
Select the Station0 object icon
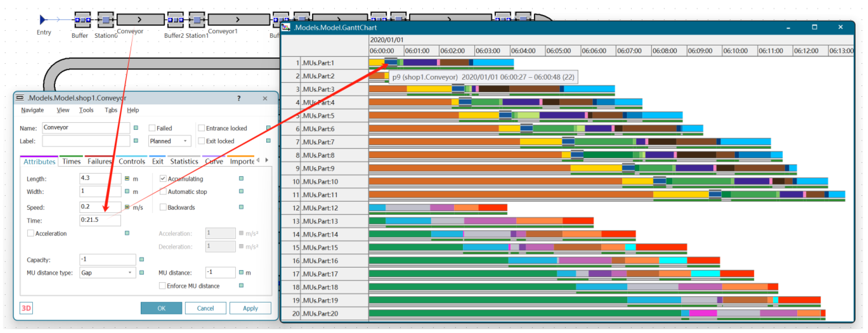(x=105, y=20)
